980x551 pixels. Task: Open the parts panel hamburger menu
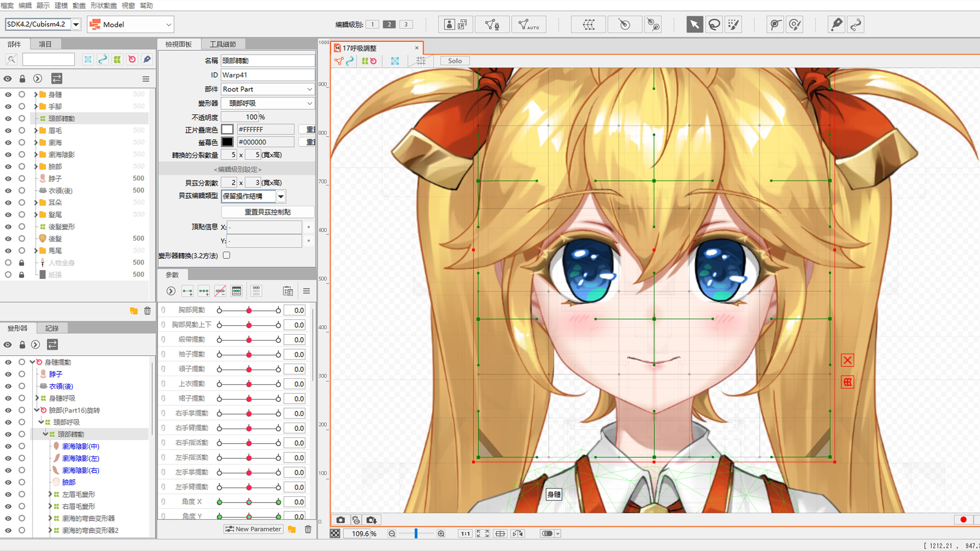point(146,79)
